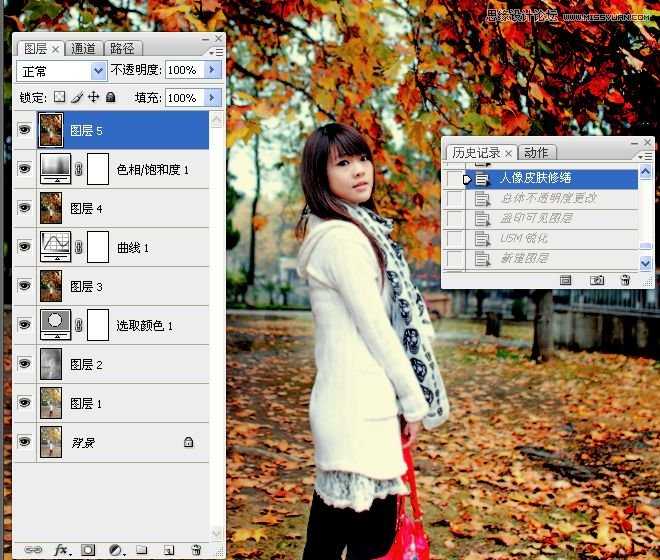This screenshot has height=560, width=660.
Task: Select the USM 锐化 history state
Action: [552, 239]
